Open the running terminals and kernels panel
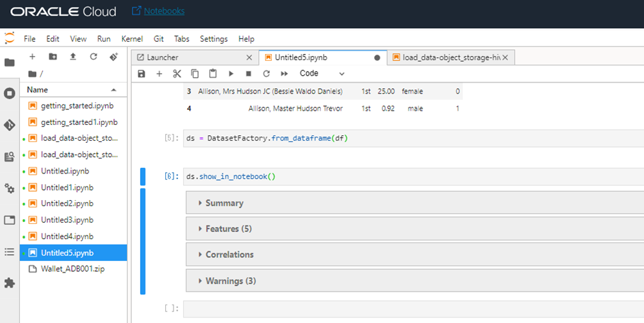 pos(10,94)
